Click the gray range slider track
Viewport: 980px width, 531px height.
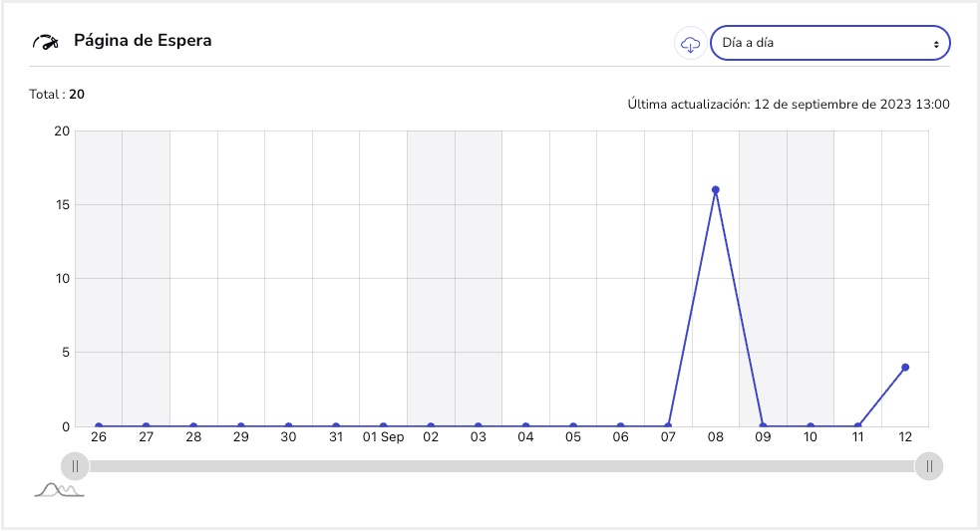(x=498, y=465)
